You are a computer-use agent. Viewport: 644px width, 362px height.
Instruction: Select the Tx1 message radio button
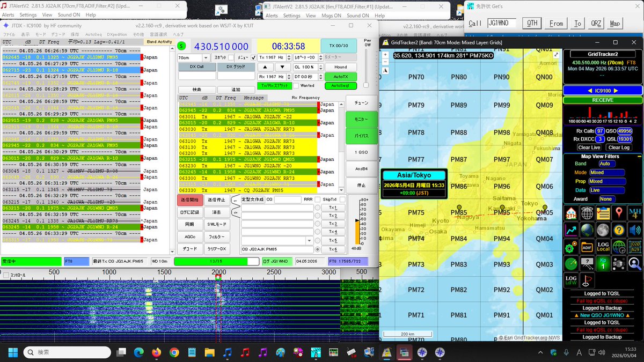pyautogui.click(x=318, y=208)
